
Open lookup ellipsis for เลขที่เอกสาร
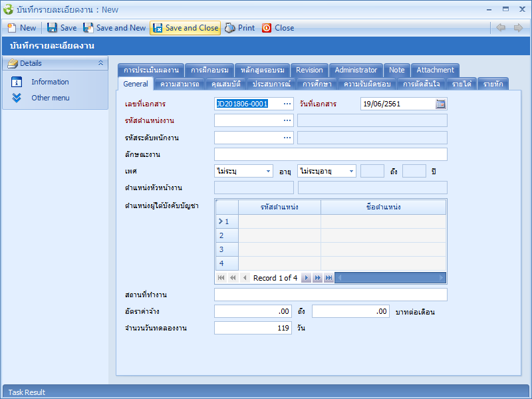tap(287, 104)
